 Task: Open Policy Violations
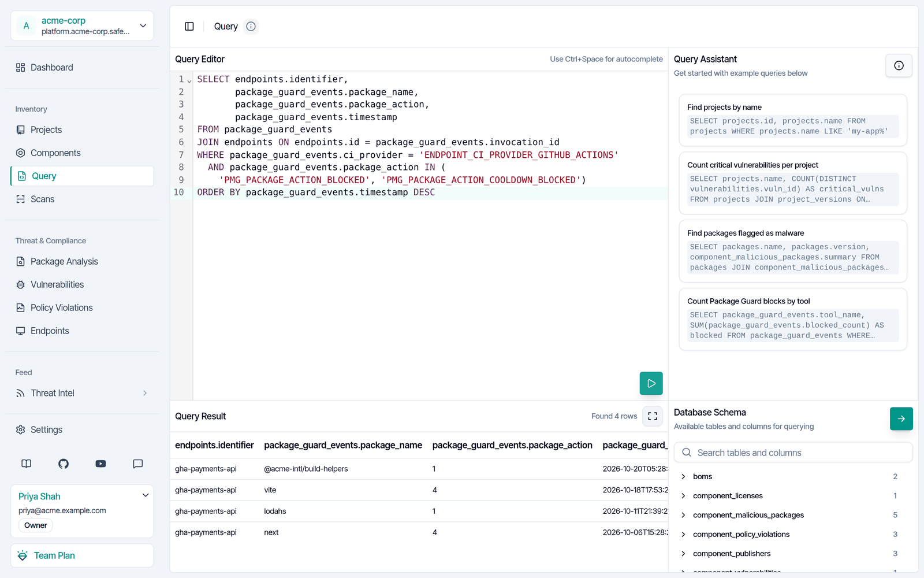82,308
